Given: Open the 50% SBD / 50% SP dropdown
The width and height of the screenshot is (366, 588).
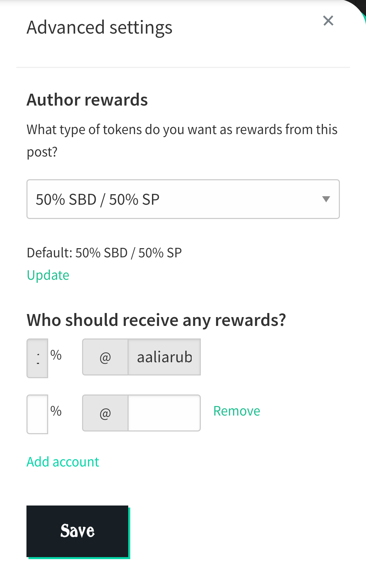Looking at the screenshot, I should 183,199.
